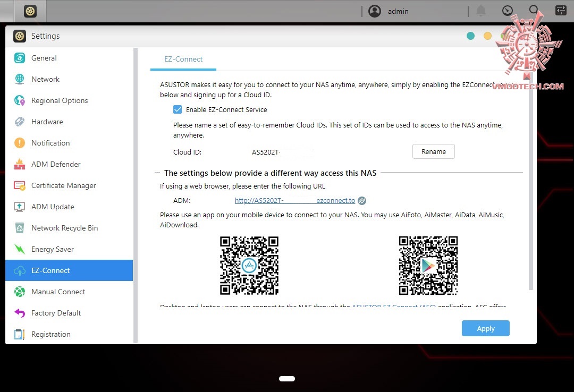Click the Settings window title icon
The height and width of the screenshot is (392, 574).
pyautogui.click(x=20, y=36)
